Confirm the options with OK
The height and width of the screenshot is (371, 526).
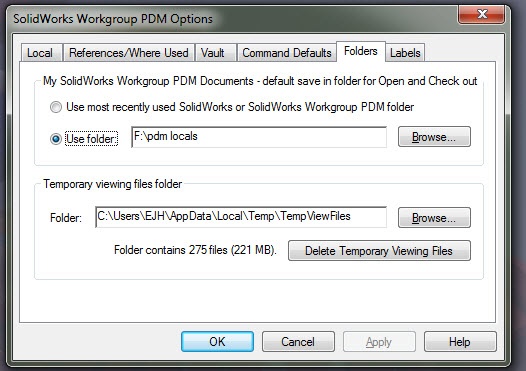point(217,341)
